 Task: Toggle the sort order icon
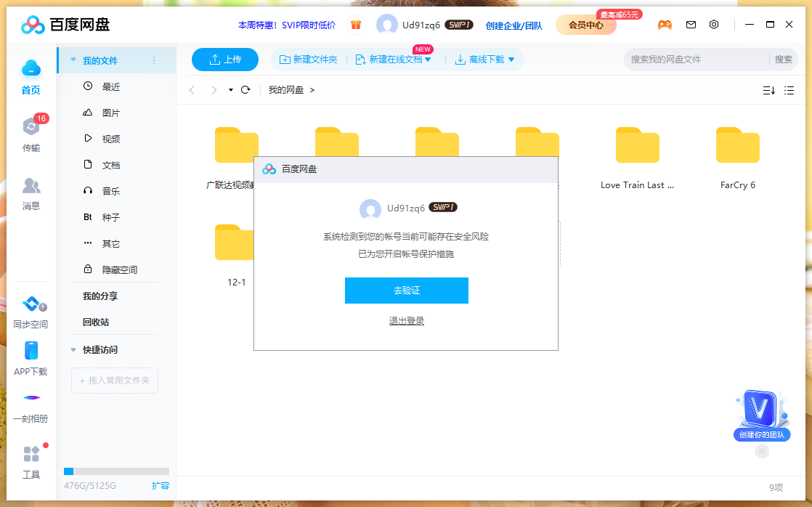[x=769, y=91]
